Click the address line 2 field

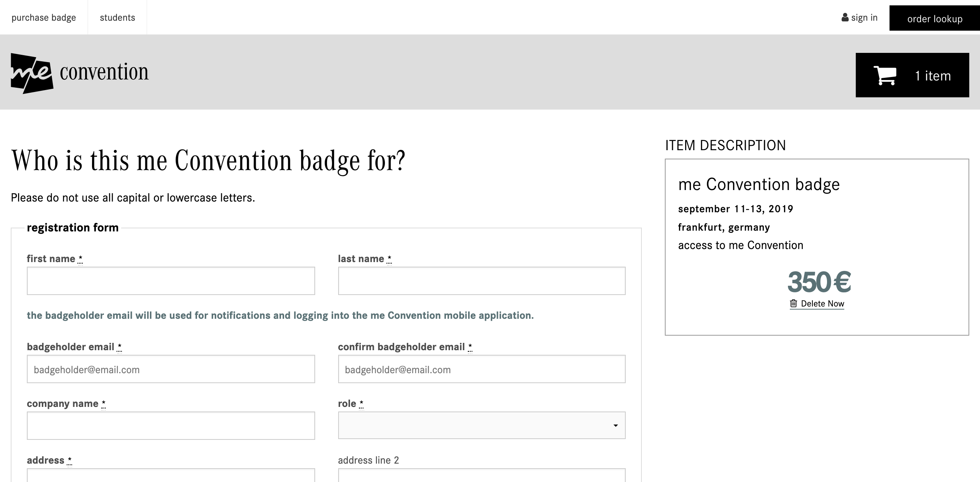click(x=482, y=475)
